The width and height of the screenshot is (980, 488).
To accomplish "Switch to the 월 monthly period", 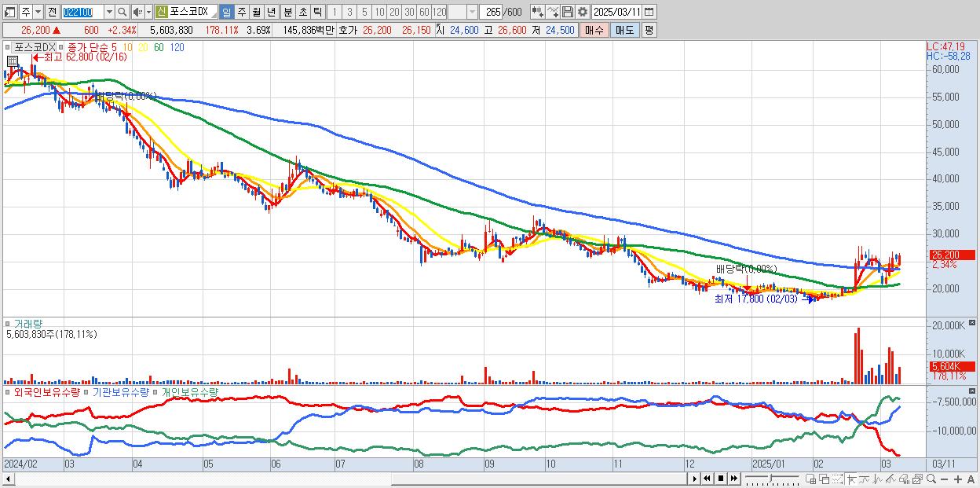I will point(256,12).
